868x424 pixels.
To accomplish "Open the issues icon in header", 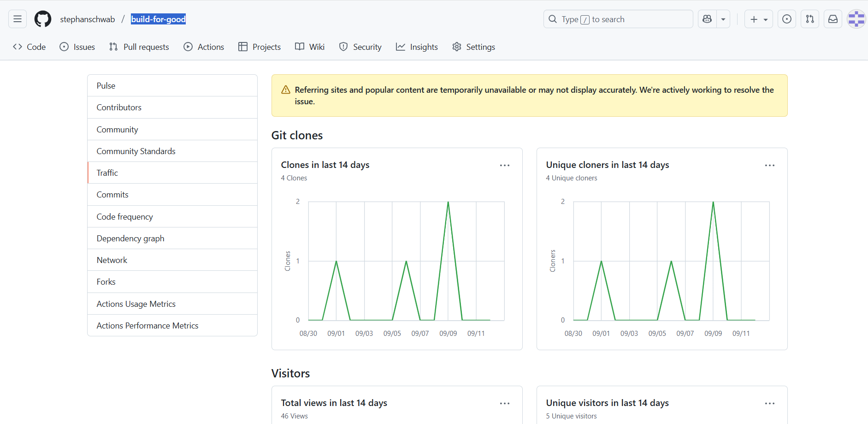I will pyautogui.click(x=787, y=19).
